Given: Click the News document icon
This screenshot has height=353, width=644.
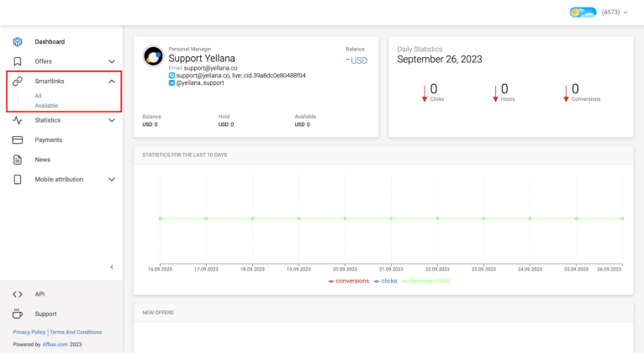Looking at the screenshot, I should (x=17, y=160).
